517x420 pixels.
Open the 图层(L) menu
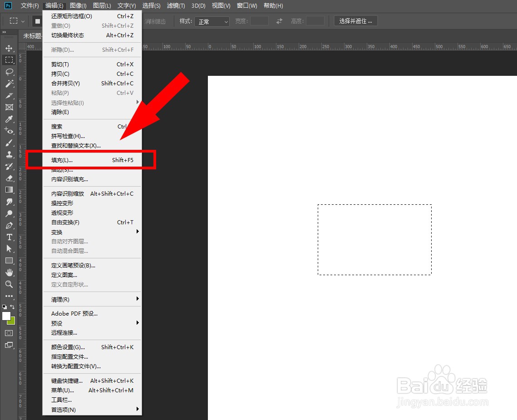pos(102,5)
